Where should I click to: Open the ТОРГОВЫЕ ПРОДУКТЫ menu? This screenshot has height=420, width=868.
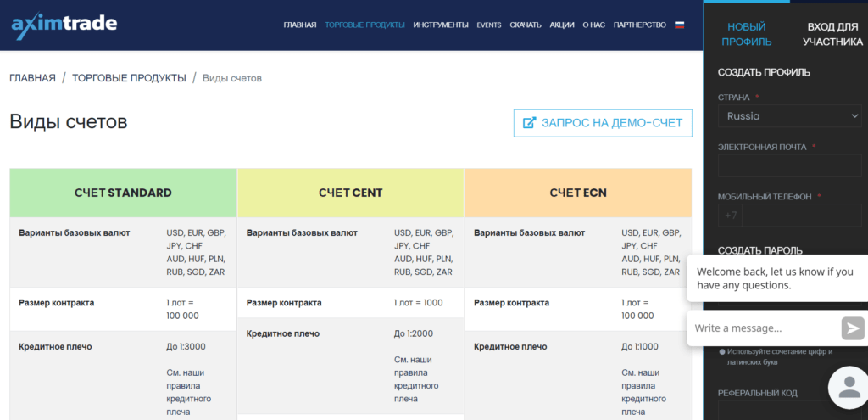click(x=364, y=25)
